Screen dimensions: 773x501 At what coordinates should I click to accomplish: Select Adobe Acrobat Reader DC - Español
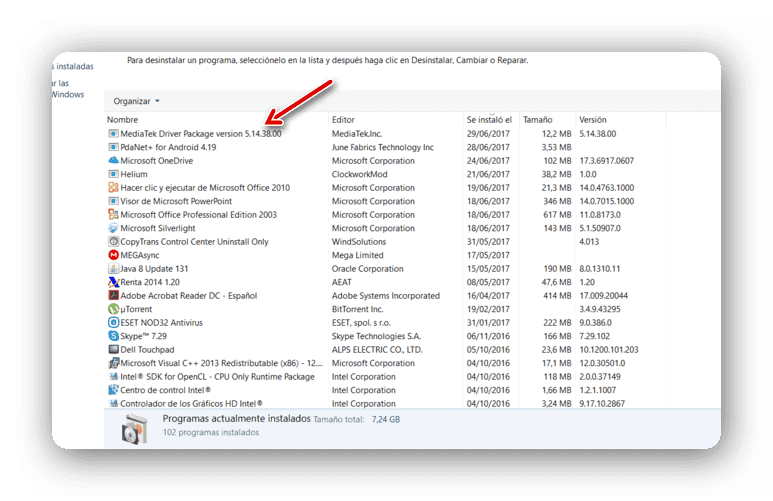click(x=189, y=295)
